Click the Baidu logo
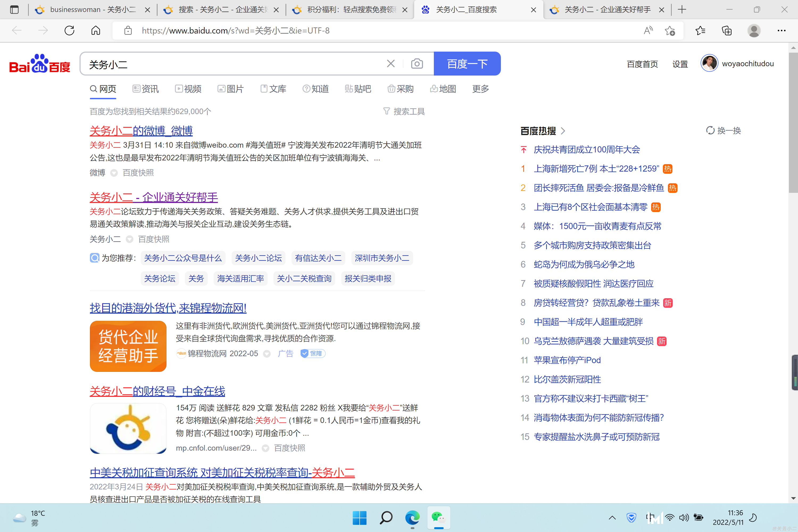Screen dimensions: 798x532 pos(40,64)
